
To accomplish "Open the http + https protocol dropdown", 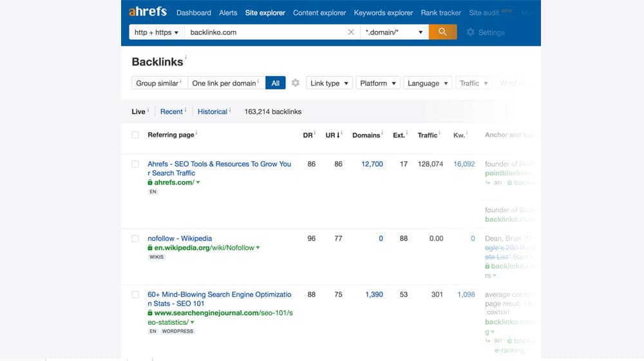I will (x=156, y=32).
